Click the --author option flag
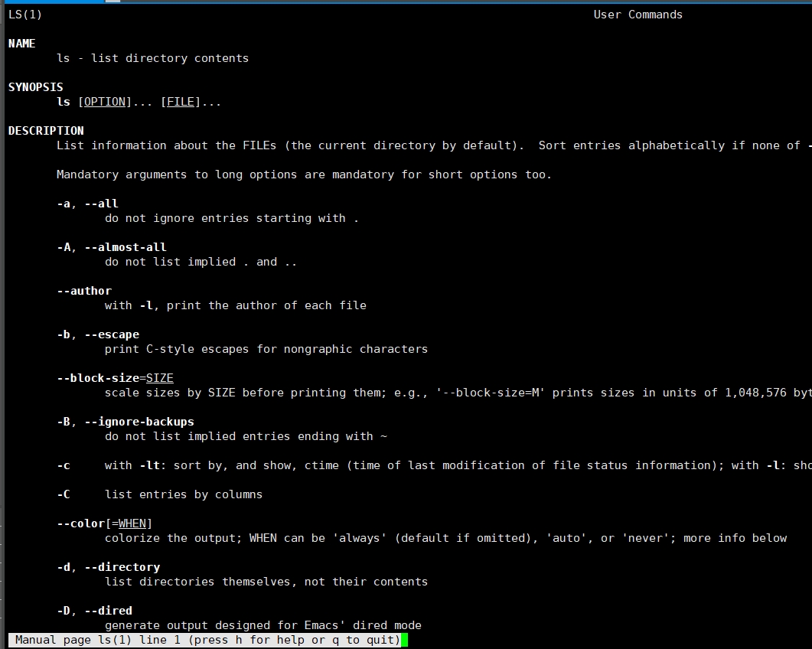This screenshot has width=812, height=649. tap(84, 291)
